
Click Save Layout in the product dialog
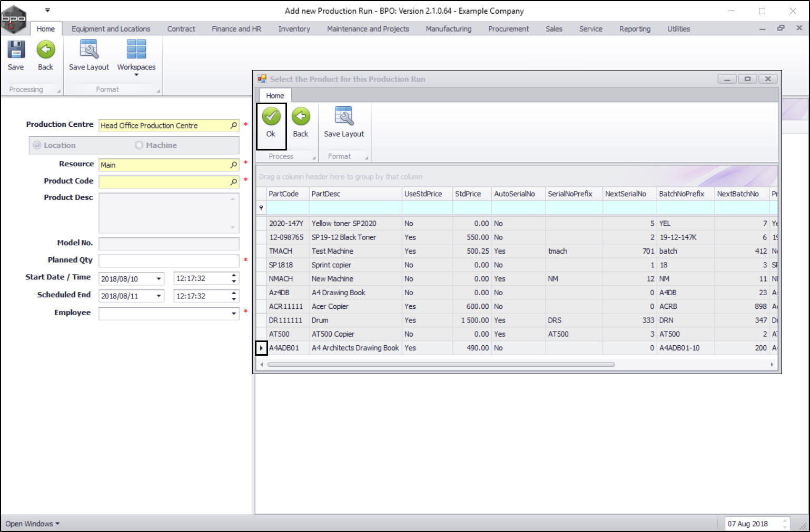pos(344,116)
